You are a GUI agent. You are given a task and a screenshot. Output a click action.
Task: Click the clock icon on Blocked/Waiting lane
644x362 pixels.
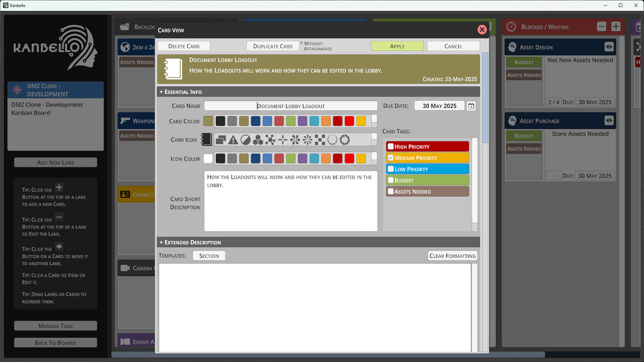pos(511,27)
